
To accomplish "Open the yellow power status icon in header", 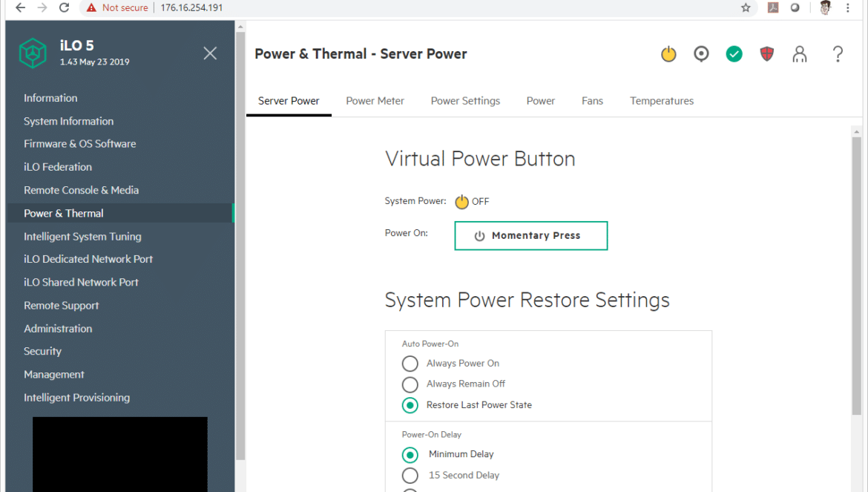I will click(x=668, y=53).
